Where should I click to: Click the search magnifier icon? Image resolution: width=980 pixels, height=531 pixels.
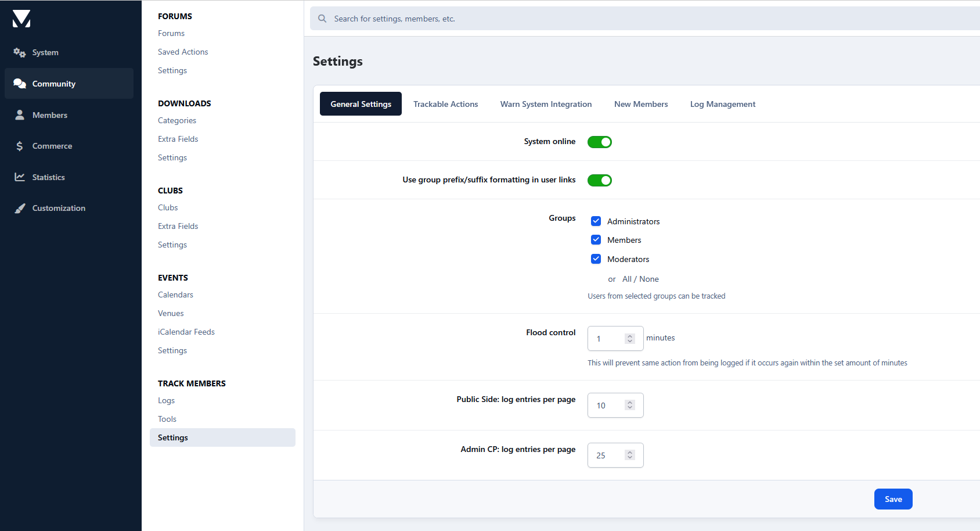[322, 19]
